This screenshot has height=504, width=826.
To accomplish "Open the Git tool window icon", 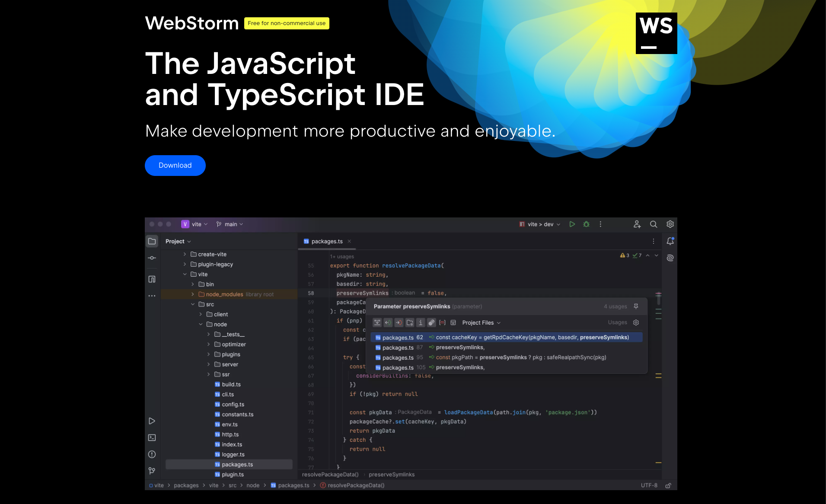I will [x=152, y=471].
